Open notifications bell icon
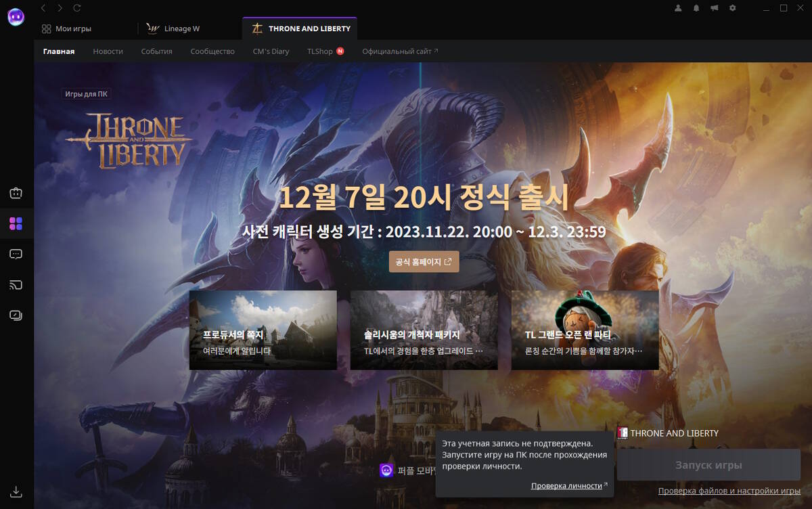This screenshot has width=812, height=509. [x=696, y=8]
